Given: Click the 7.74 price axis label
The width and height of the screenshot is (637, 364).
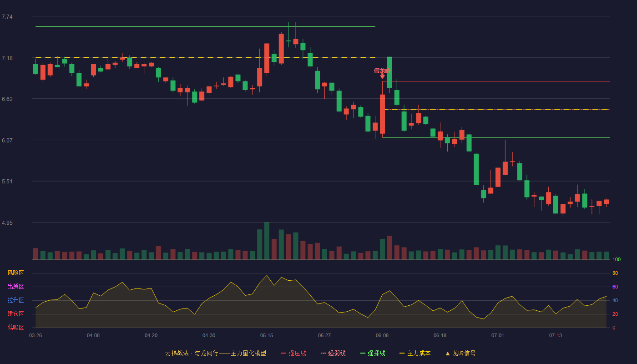Looking at the screenshot, I should (x=7, y=17).
